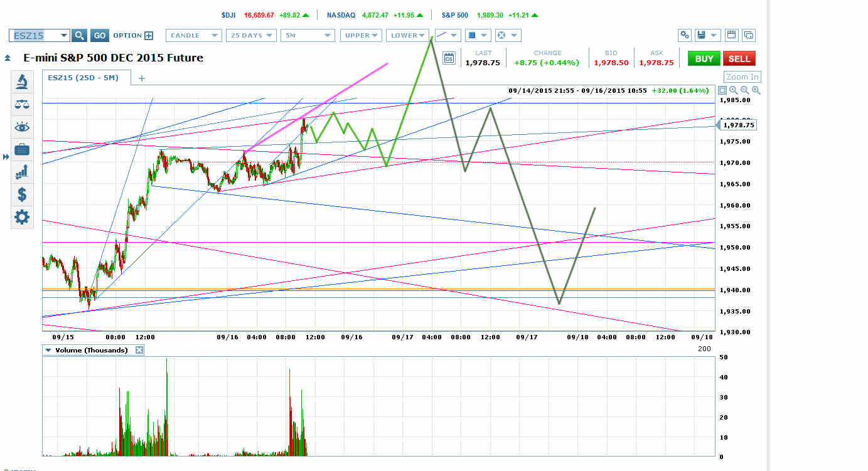
Task: Collapse the instrument header with double-up arrow
Action: point(8,58)
